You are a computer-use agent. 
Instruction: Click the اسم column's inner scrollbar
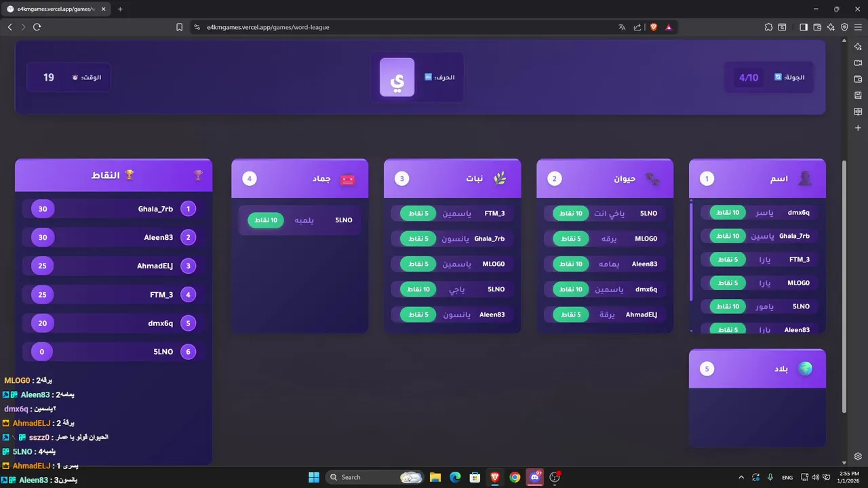click(x=691, y=251)
